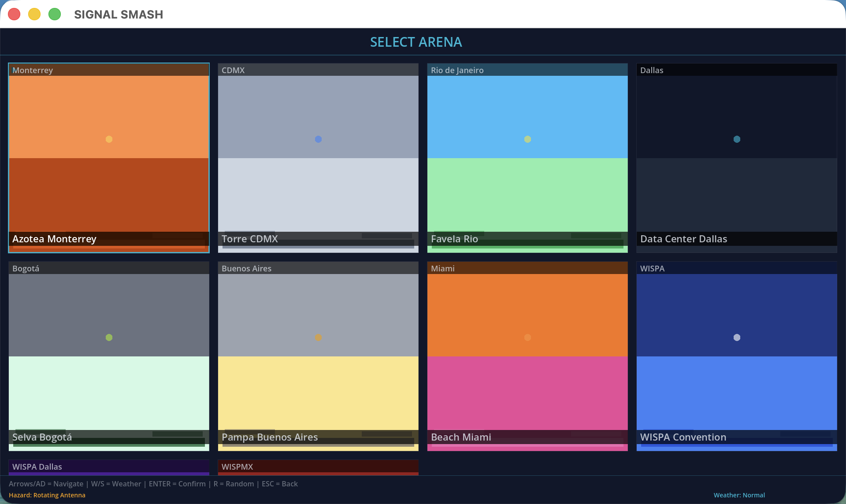This screenshot has height=504, width=846.
Task: Click the Bogotá city header label
Action: tap(26, 268)
